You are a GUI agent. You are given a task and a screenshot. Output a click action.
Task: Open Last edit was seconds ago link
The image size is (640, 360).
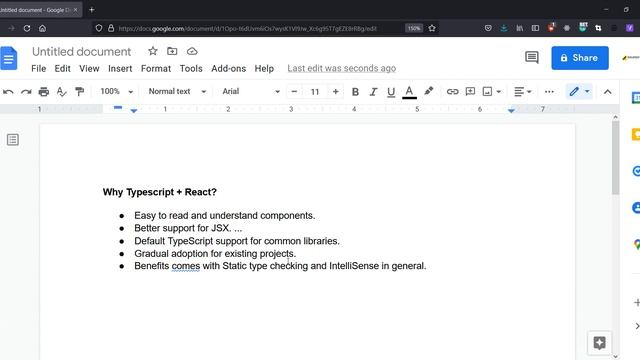[x=342, y=69]
